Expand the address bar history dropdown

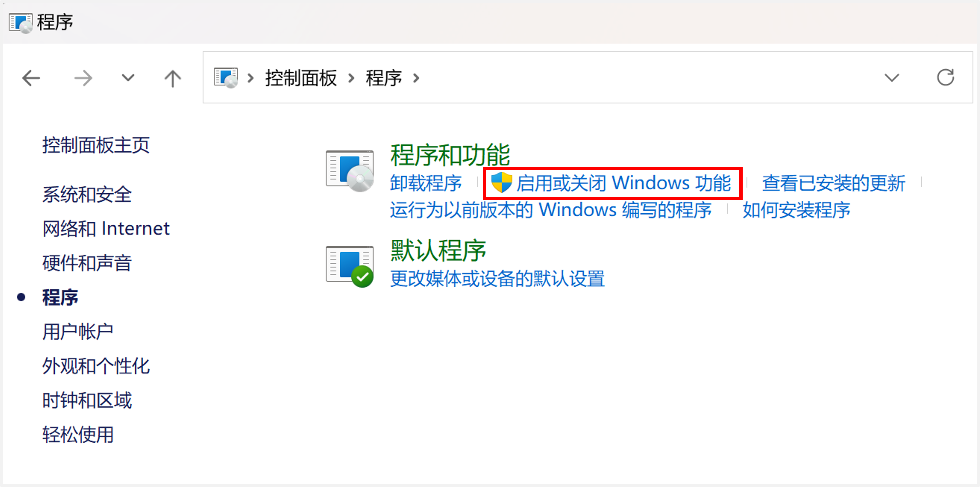[x=892, y=78]
